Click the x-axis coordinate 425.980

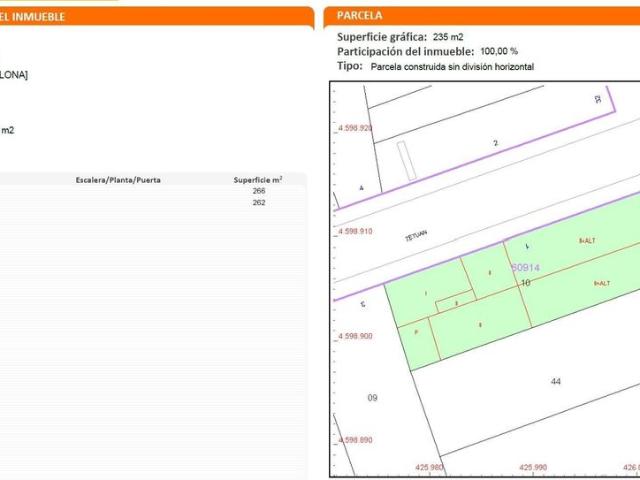pos(429,467)
